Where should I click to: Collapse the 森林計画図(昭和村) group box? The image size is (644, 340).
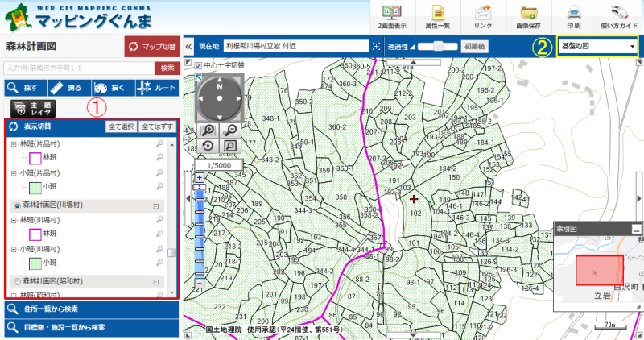156,282
